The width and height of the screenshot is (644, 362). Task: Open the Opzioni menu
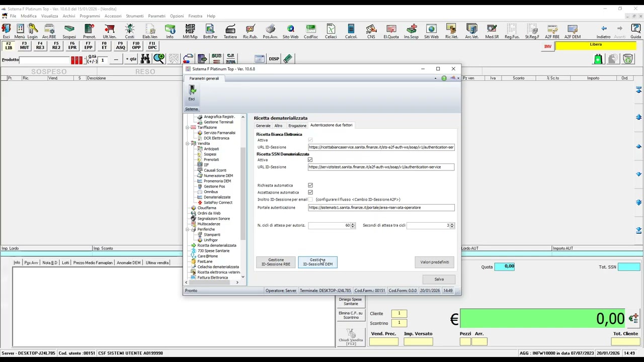click(x=177, y=16)
